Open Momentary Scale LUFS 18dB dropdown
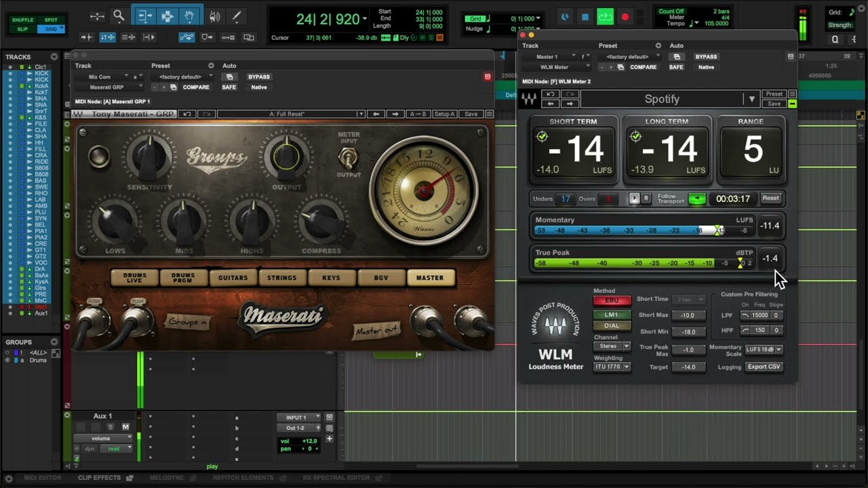Screen dimensions: 868x488 tap(764, 350)
